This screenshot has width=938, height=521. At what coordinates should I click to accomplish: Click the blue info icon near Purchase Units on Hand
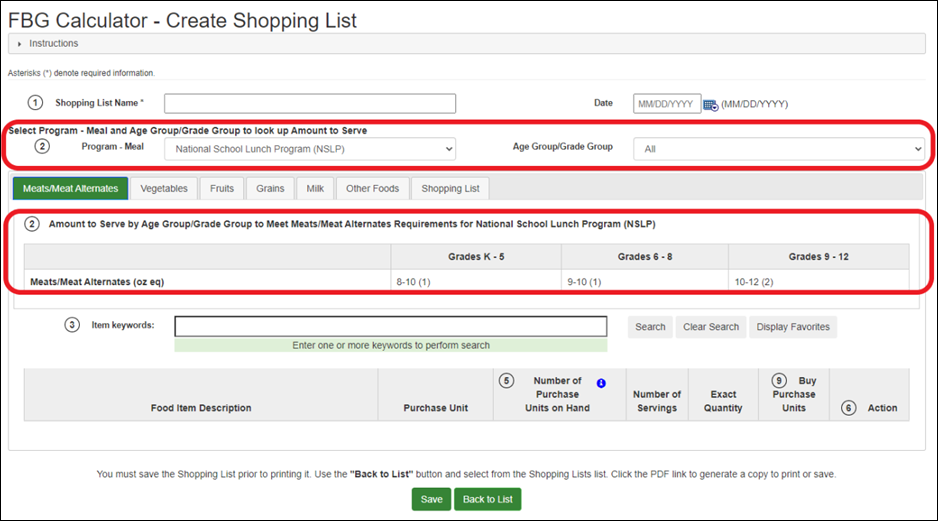click(x=602, y=383)
